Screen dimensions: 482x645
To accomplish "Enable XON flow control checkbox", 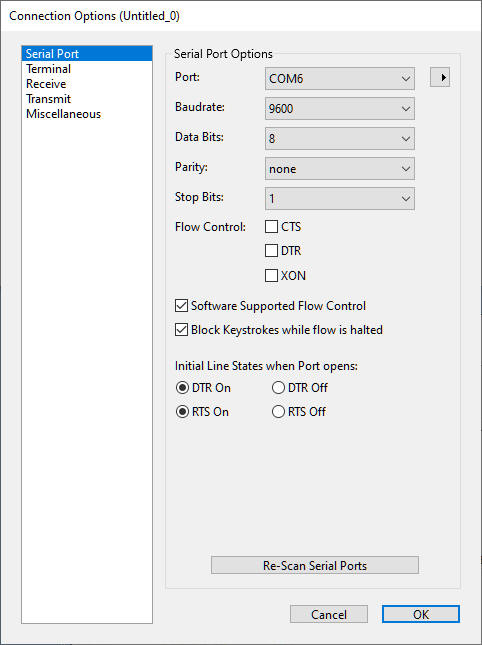I will tap(271, 276).
